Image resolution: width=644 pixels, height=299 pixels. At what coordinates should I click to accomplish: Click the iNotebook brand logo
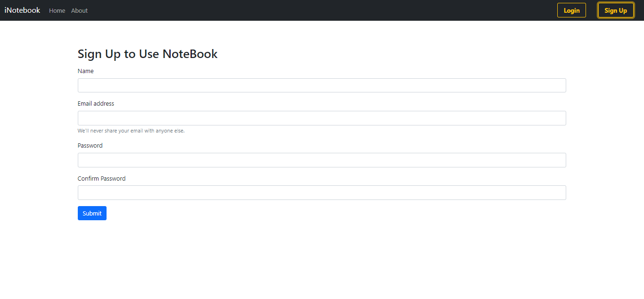tap(22, 10)
